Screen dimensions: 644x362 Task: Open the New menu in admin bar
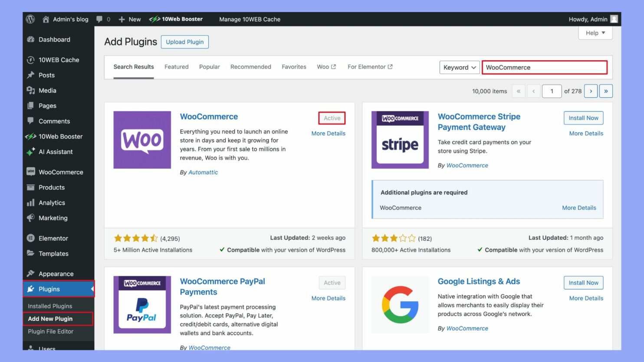click(129, 19)
